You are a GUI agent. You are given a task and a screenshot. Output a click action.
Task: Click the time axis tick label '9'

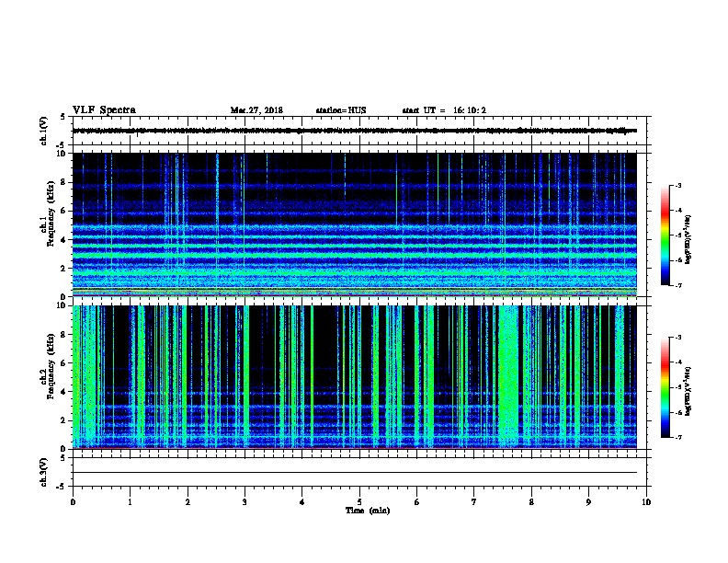coord(588,502)
